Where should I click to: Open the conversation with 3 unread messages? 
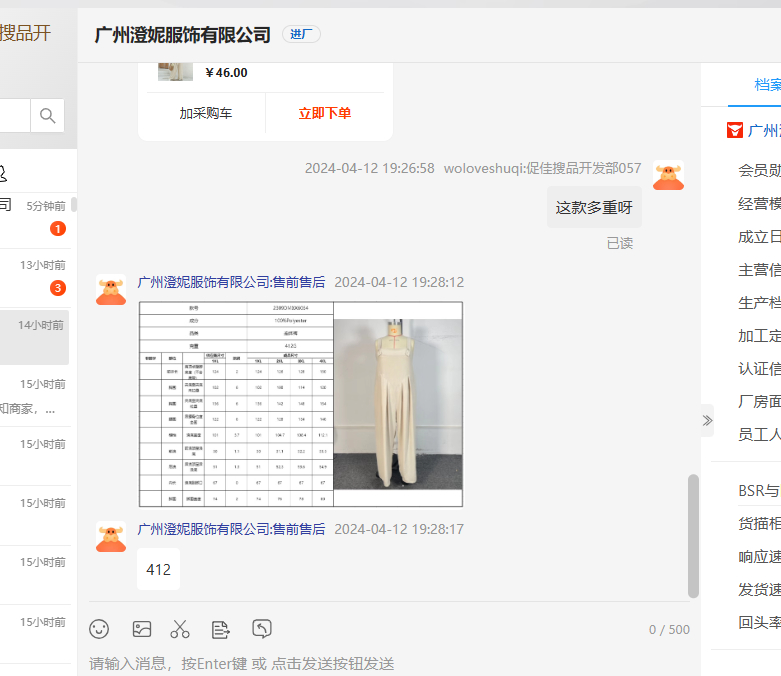pos(36,277)
